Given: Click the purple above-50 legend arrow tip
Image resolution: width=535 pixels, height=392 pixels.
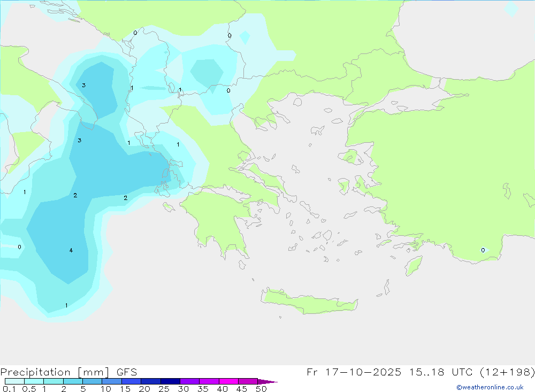Looking at the screenshot, I should (267, 382).
